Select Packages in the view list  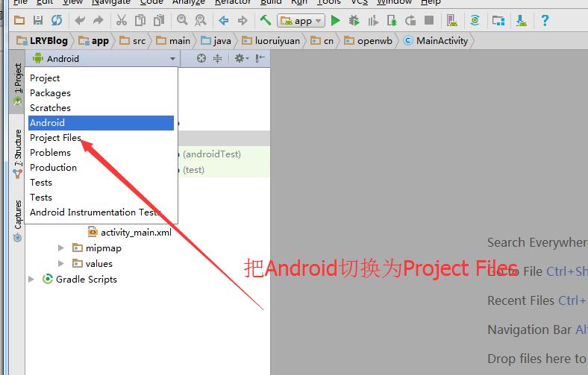tap(101, 93)
